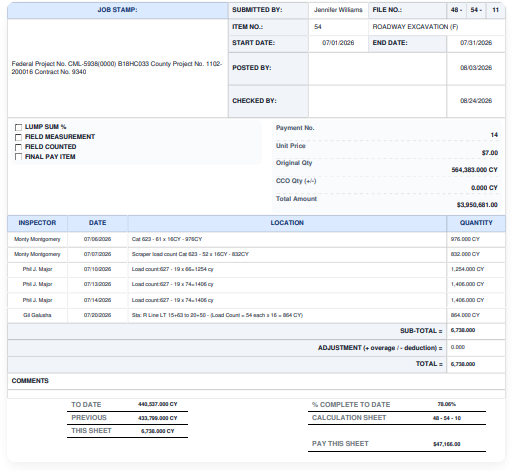Click date 07/14/2026 in the table

tap(97, 300)
